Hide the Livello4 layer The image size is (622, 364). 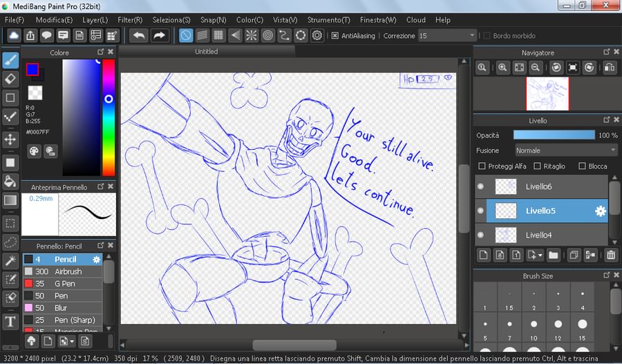[480, 235]
